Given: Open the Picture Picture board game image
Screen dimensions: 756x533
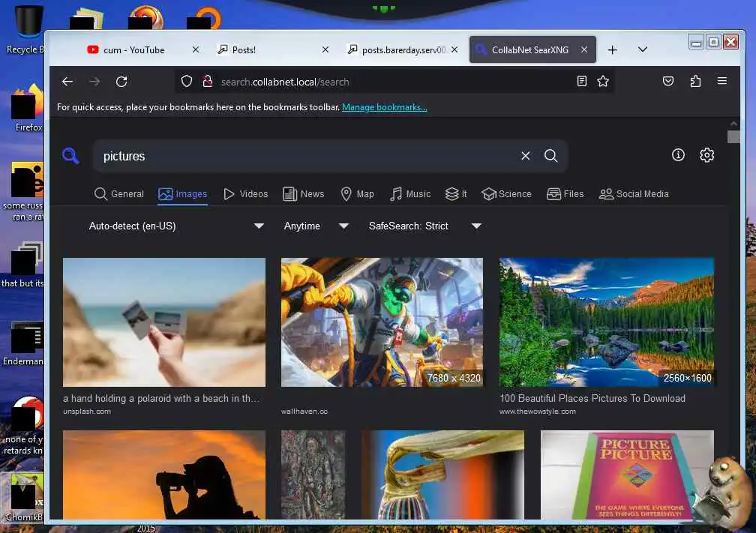Looking at the screenshot, I should (x=627, y=475).
